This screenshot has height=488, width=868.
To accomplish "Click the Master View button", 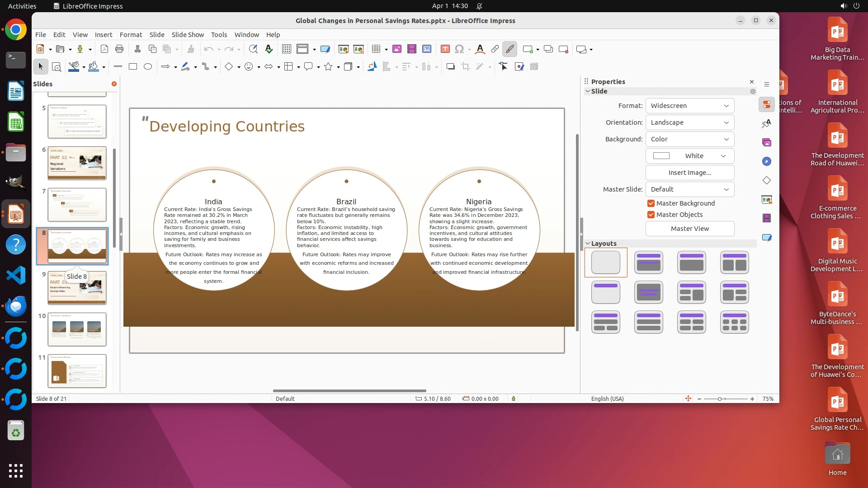I will [689, 229].
